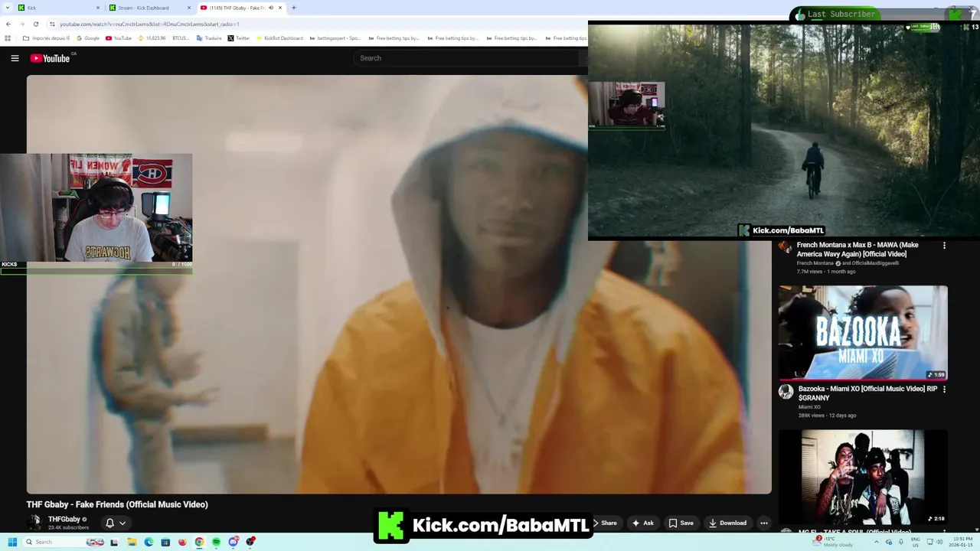Open KickBot Dashboard bookmark
Screen dimensions: 980x551
coord(279,38)
